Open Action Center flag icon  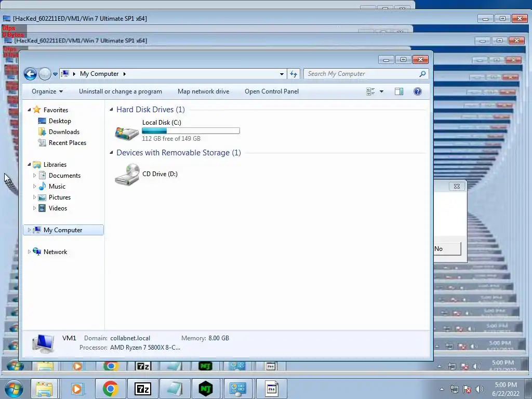pos(467,389)
